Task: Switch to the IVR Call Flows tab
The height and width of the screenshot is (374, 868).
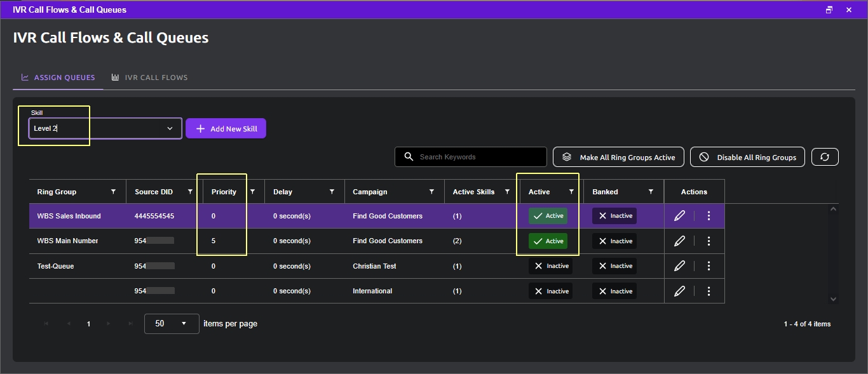Action: pyautogui.click(x=150, y=77)
